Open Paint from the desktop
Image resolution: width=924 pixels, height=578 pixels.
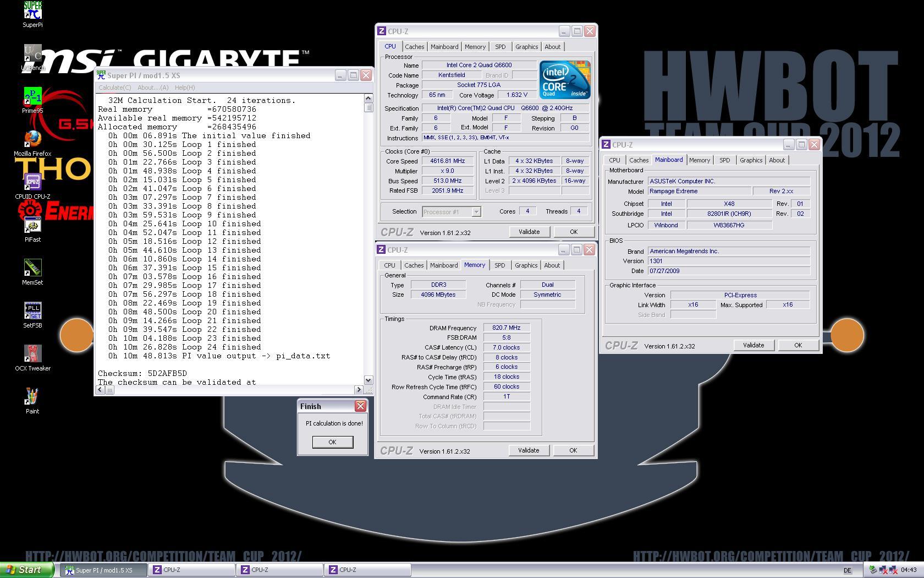click(x=32, y=401)
